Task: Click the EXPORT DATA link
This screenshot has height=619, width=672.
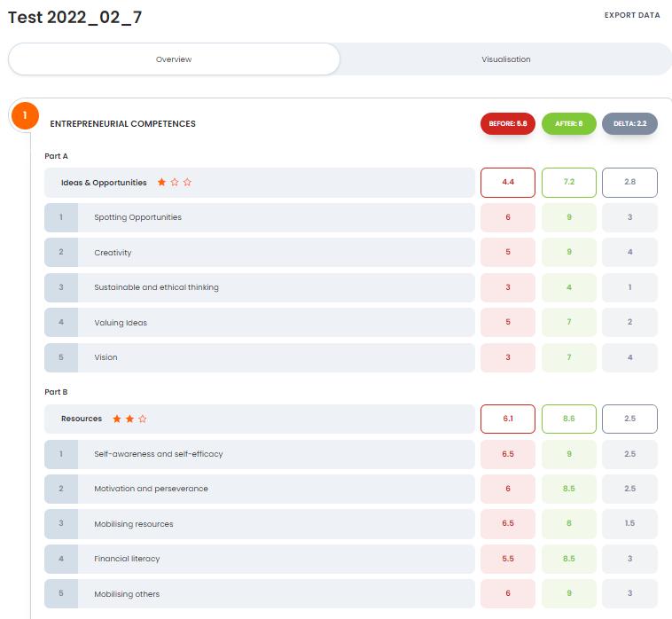Action: coord(632,15)
